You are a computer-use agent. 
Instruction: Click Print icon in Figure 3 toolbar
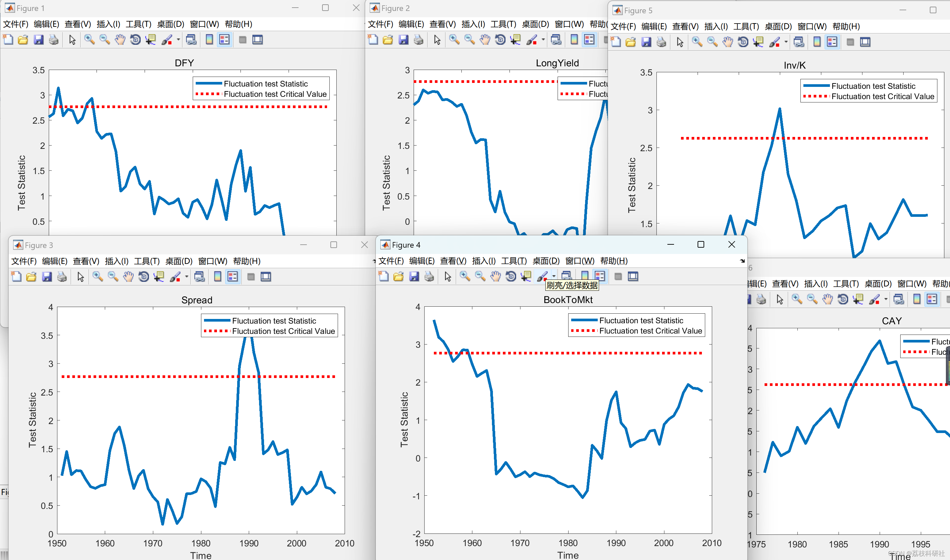(x=62, y=277)
